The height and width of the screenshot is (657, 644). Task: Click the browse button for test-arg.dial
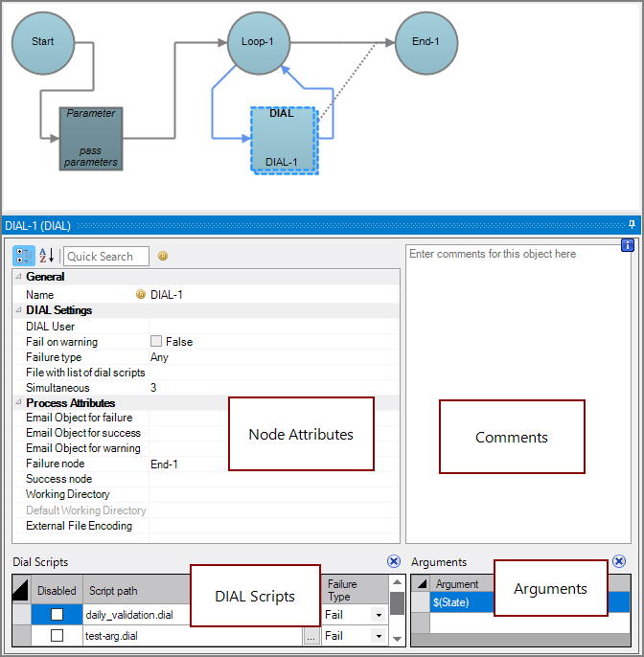click(x=310, y=635)
